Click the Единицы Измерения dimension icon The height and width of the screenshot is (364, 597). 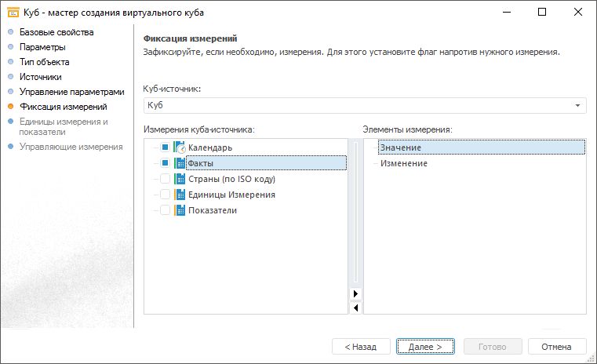click(x=180, y=195)
